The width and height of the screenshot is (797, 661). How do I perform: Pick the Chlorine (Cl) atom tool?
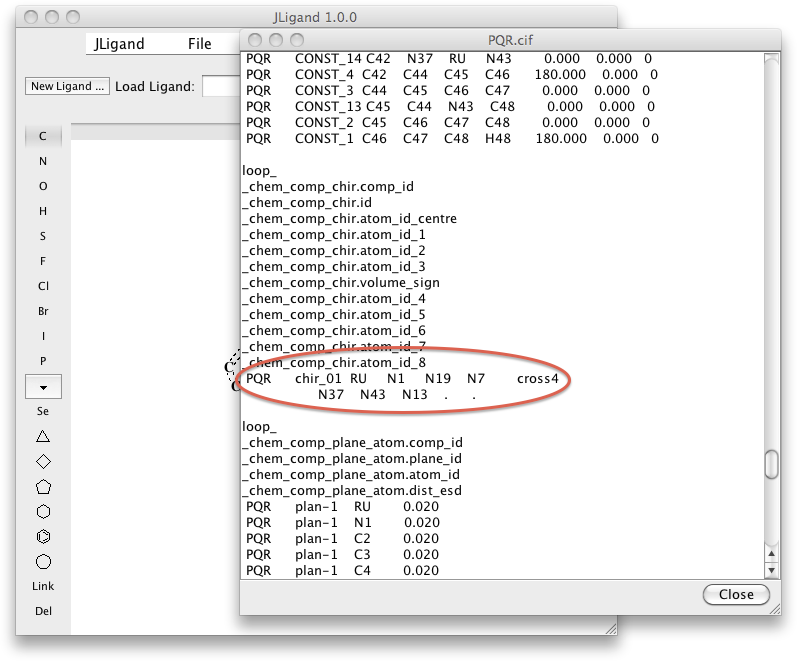pos(43,286)
